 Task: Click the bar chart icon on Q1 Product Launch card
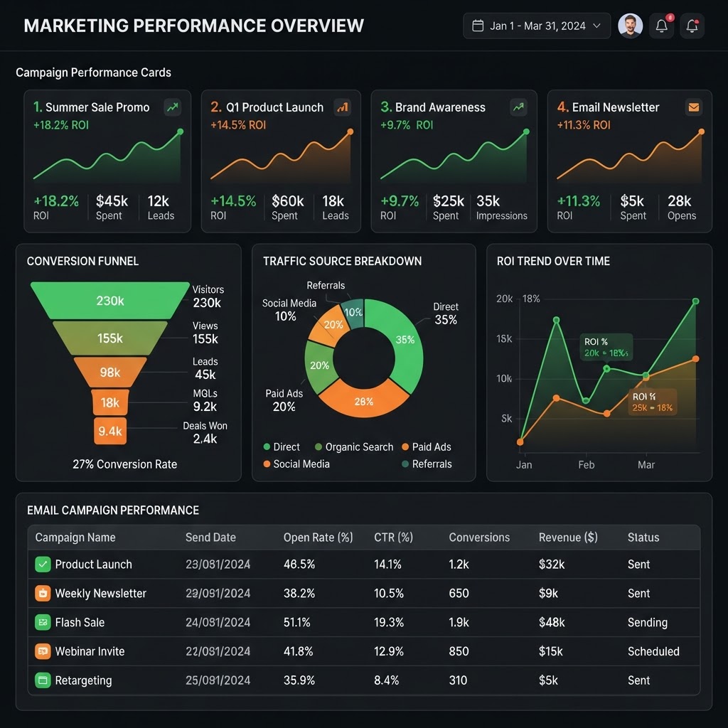click(x=343, y=107)
